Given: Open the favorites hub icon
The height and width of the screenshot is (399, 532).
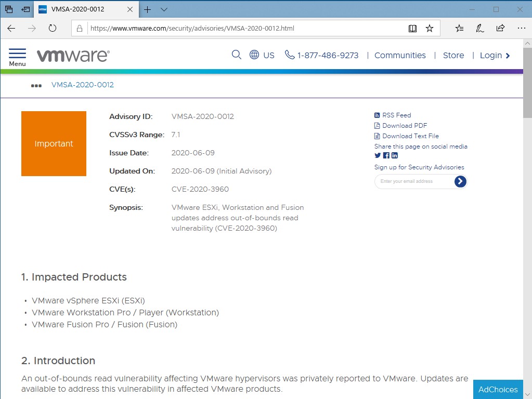Looking at the screenshot, I should click(x=459, y=29).
